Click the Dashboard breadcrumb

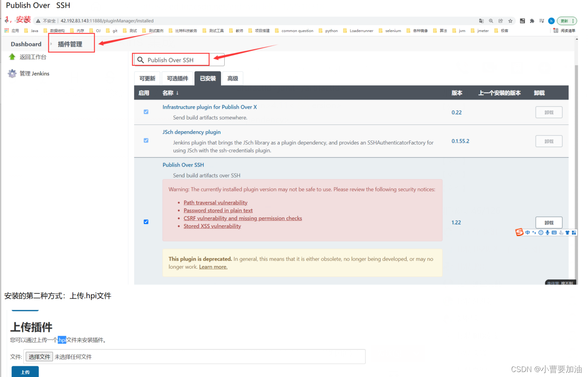pos(26,44)
